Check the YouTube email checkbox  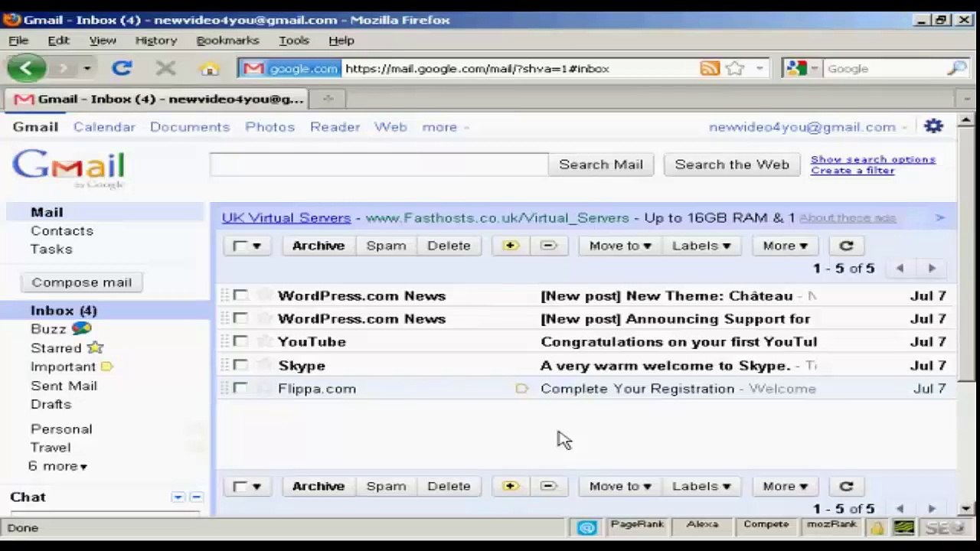[x=240, y=341]
